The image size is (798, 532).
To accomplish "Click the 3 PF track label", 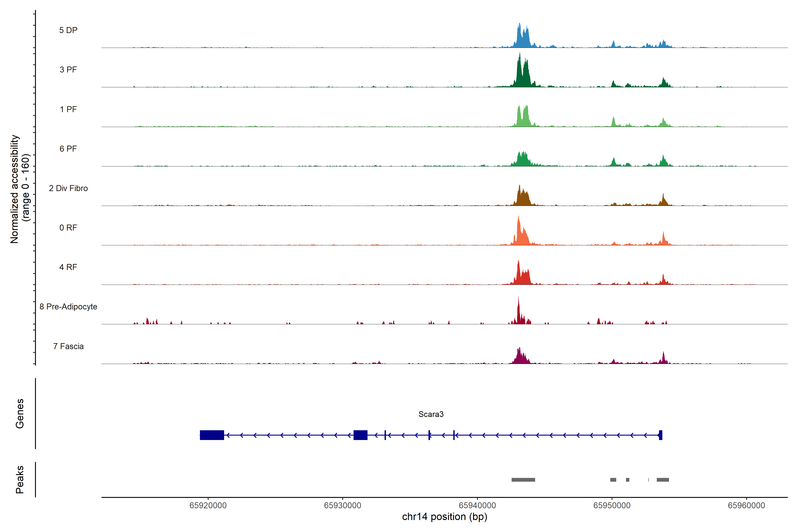I will [68, 70].
